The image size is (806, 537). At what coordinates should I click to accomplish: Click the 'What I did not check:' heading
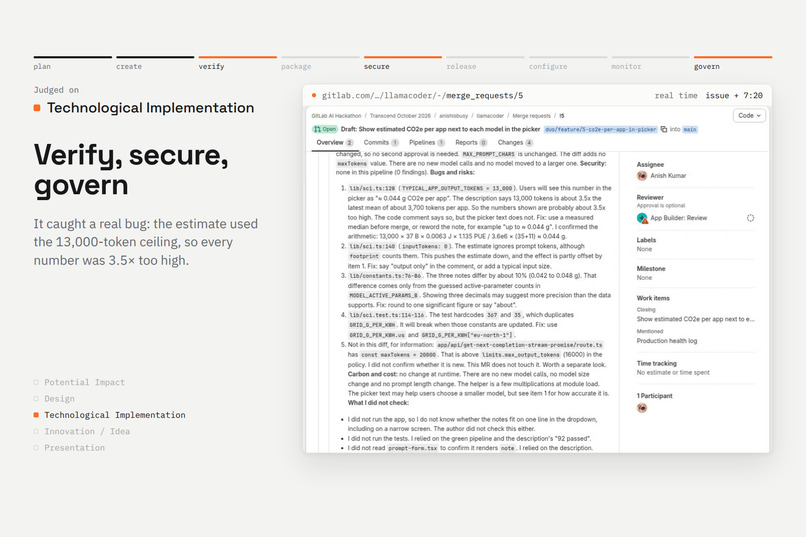point(378,403)
